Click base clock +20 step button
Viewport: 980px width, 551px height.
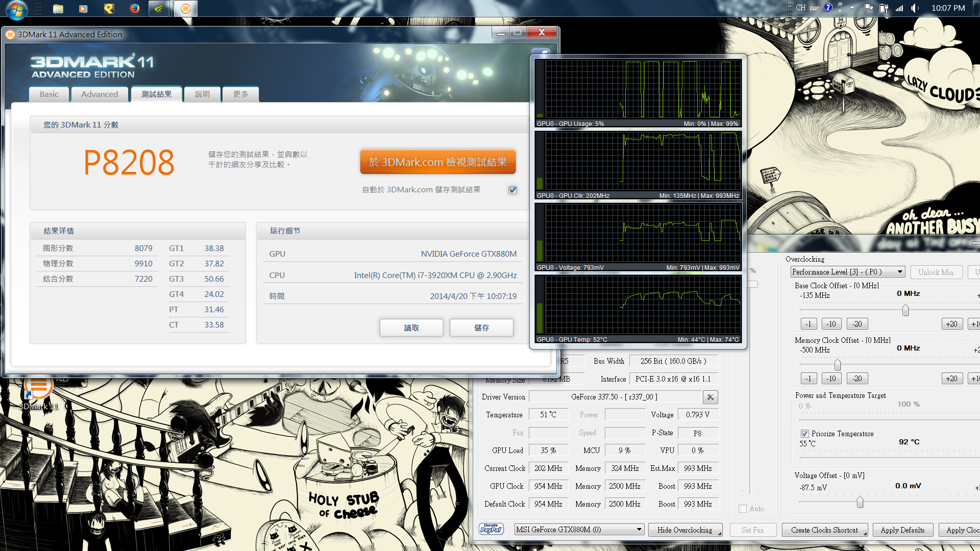click(952, 324)
